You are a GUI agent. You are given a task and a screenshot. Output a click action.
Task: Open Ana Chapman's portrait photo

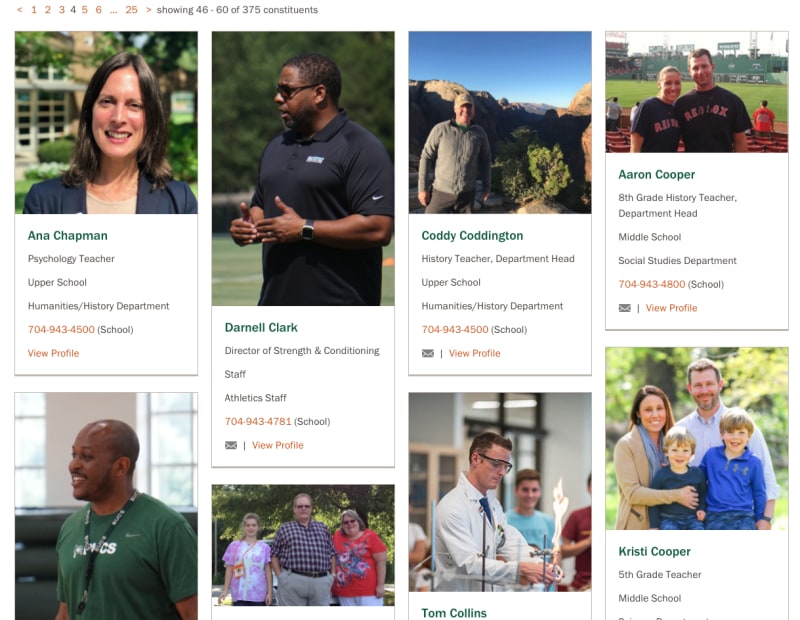[106, 122]
